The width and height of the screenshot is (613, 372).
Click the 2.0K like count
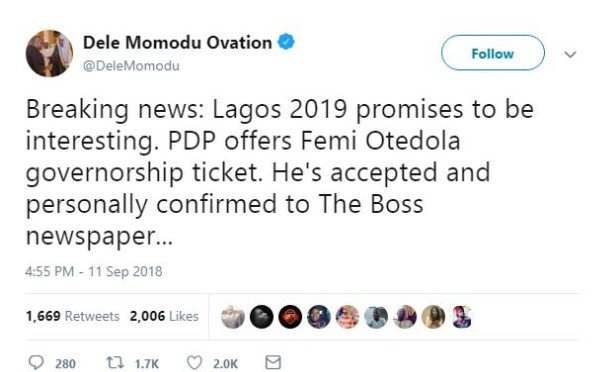coord(225,364)
